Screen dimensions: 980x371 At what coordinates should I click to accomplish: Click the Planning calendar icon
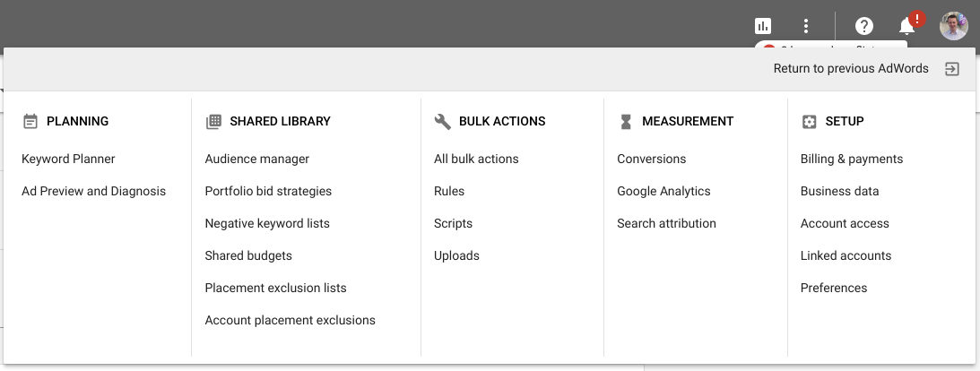pyautogui.click(x=30, y=121)
